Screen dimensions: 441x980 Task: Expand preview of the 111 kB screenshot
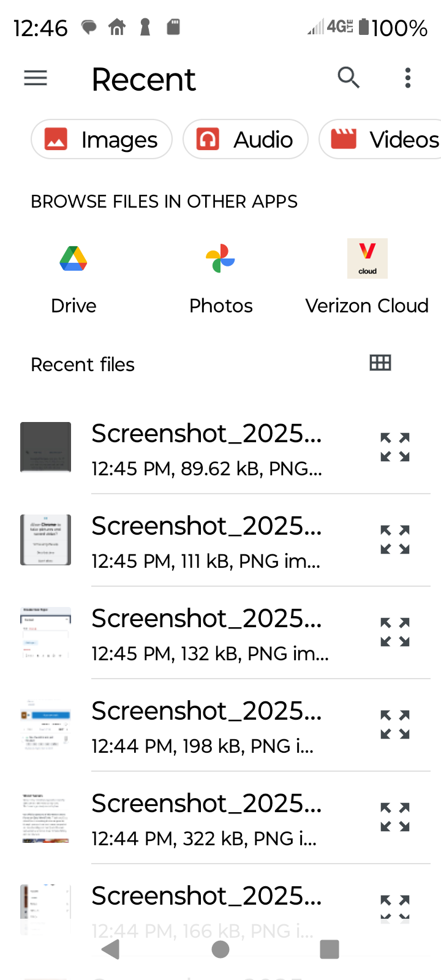(395, 540)
